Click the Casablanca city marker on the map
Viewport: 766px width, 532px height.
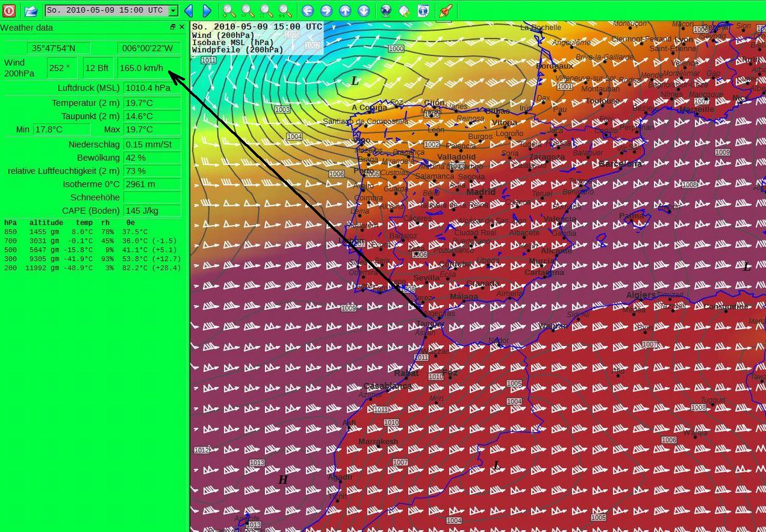[x=388, y=390]
